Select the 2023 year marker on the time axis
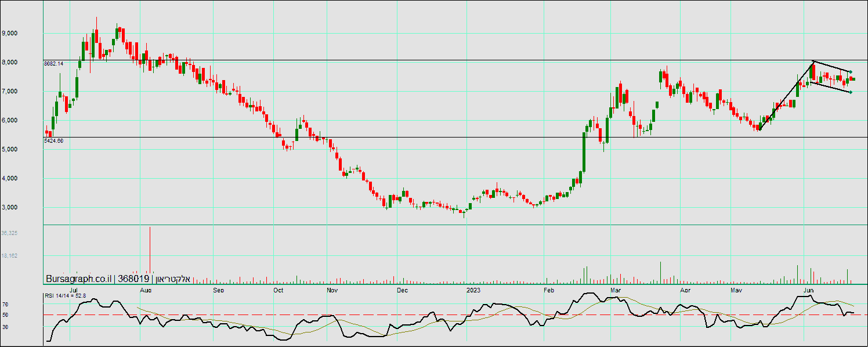 (x=473, y=289)
